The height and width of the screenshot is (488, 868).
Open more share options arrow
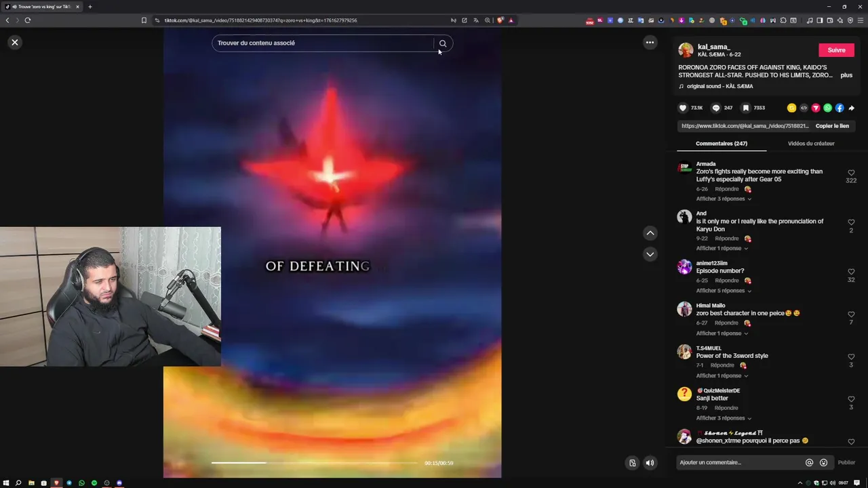coord(852,108)
